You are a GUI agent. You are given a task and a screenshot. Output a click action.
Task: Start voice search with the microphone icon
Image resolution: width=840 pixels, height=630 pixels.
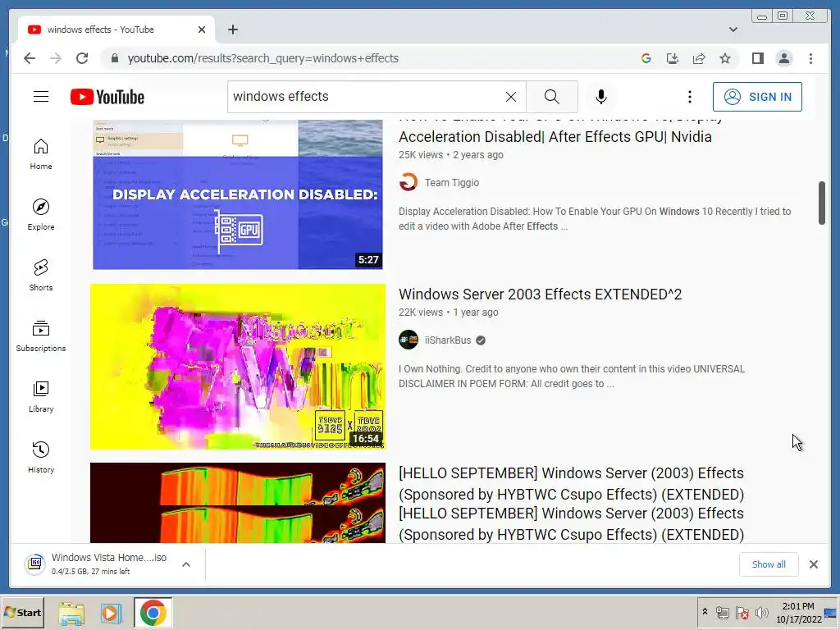pyautogui.click(x=601, y=97)
